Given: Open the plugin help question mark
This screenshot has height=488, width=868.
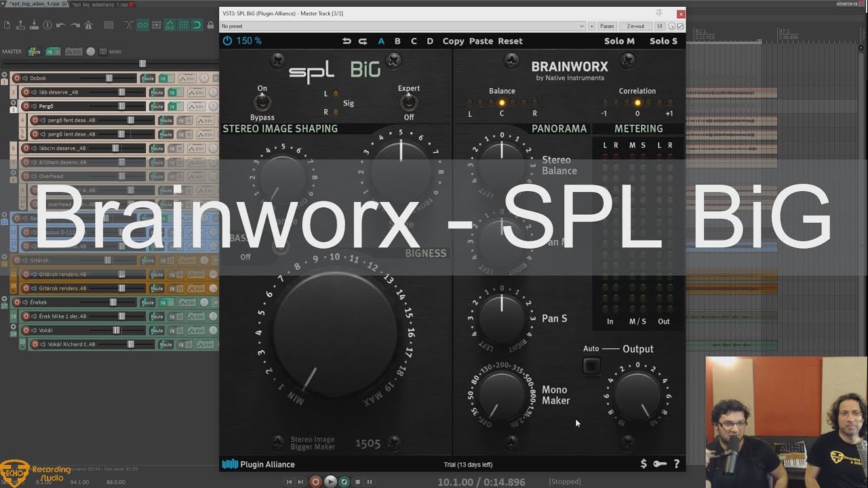Looking at the screenshot, I should (x=676, y=464).
